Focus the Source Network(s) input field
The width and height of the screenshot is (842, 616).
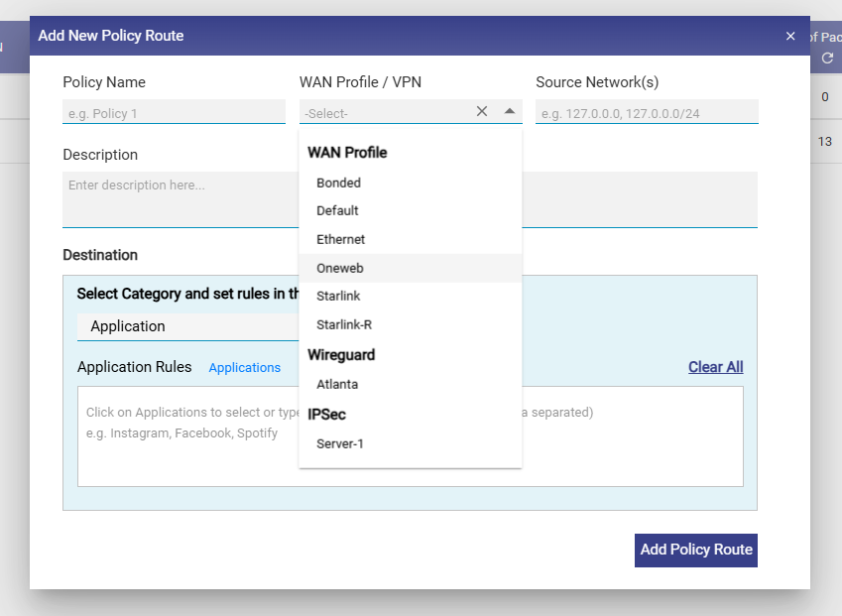click(x=647, y=113)
